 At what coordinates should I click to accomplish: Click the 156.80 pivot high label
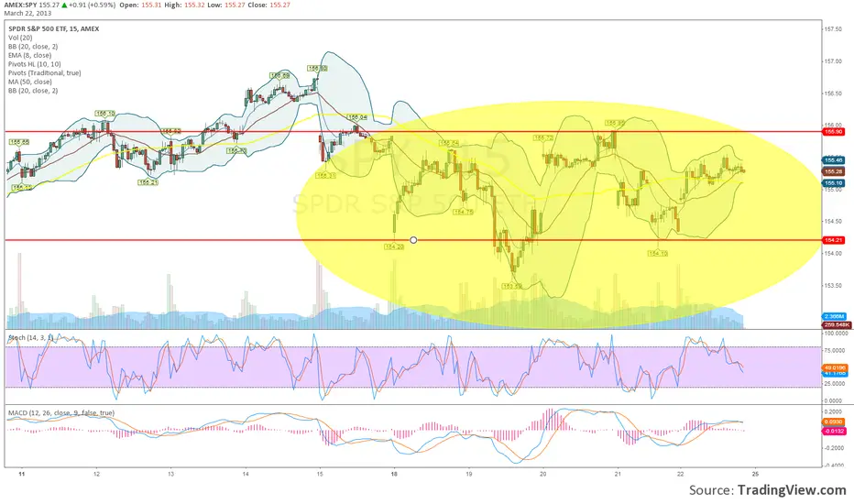click(317, 69)
